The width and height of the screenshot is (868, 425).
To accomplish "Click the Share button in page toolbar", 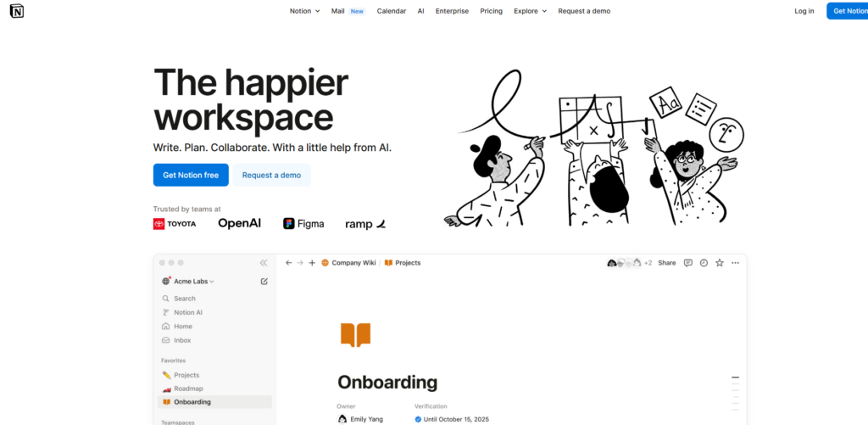I will (667, 263).
